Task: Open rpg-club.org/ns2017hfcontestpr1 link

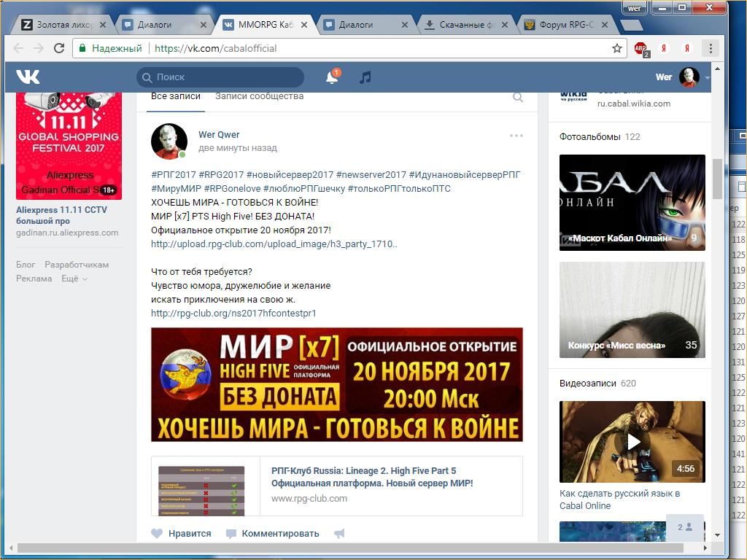Action: click(x=233, y=313)
